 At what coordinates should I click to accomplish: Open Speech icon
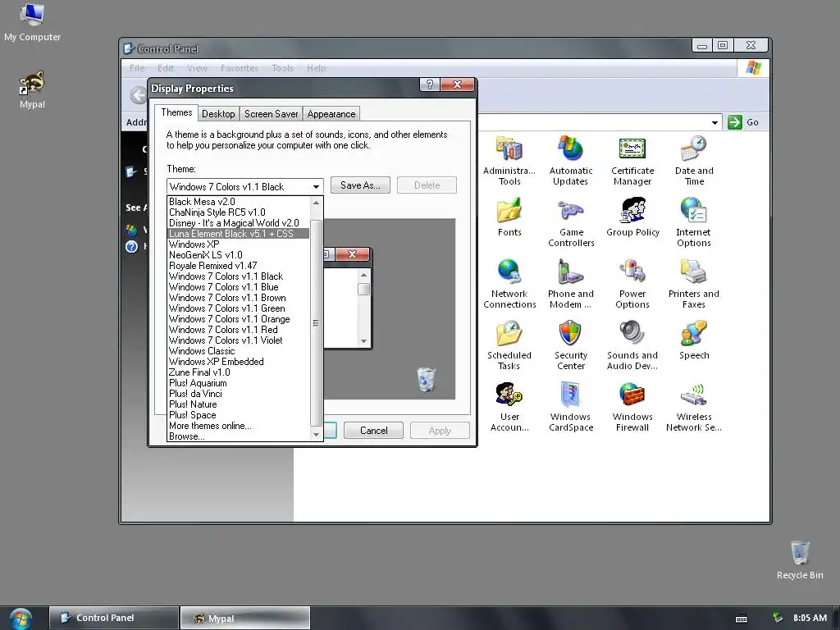(x=694, y=334)
